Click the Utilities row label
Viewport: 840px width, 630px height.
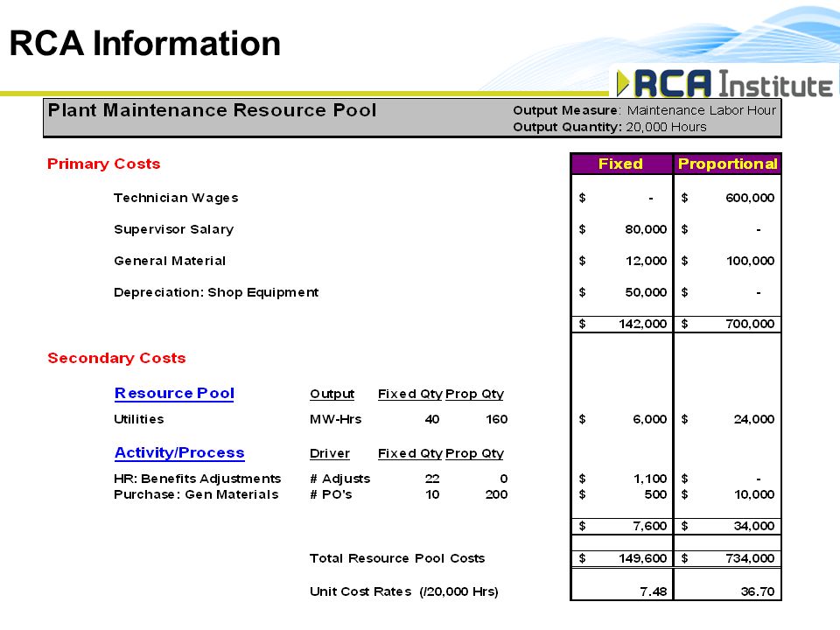(x=139, y=419)
